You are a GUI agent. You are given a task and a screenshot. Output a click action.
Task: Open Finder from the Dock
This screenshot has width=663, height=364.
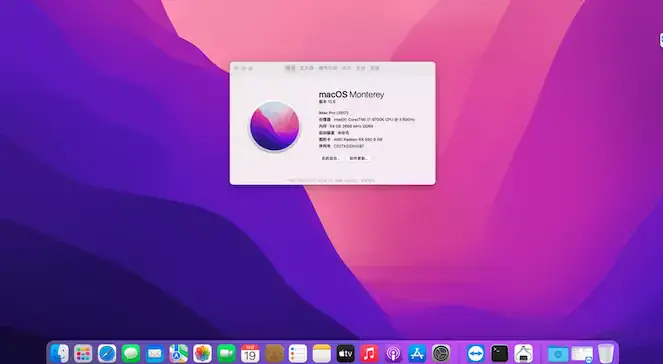coord(59,353)
